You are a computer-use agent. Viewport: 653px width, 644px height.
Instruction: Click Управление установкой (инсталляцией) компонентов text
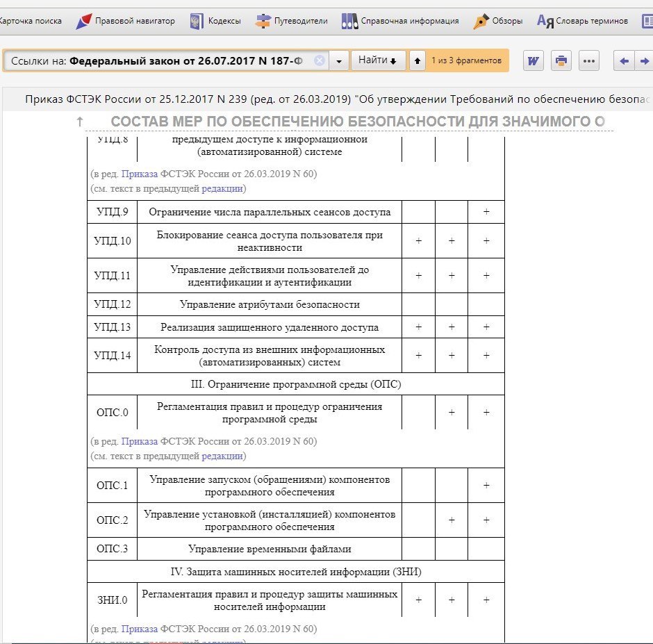point(270,520)
